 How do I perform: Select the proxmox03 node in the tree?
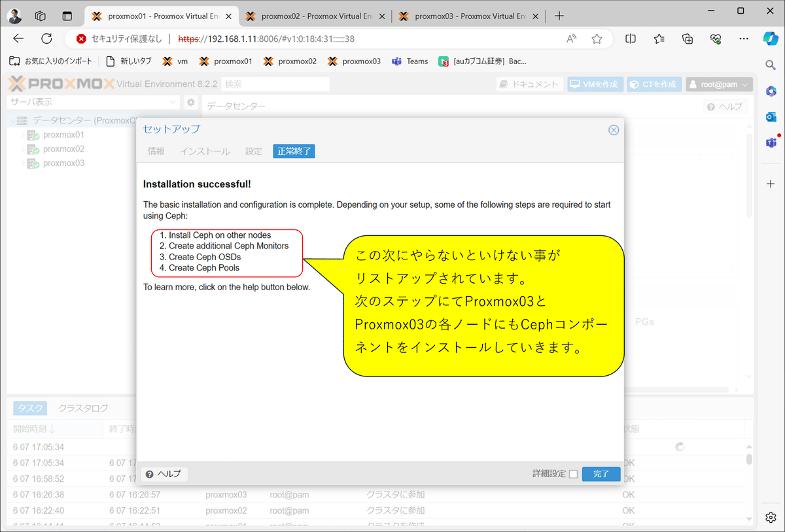[x=63, y=163]
